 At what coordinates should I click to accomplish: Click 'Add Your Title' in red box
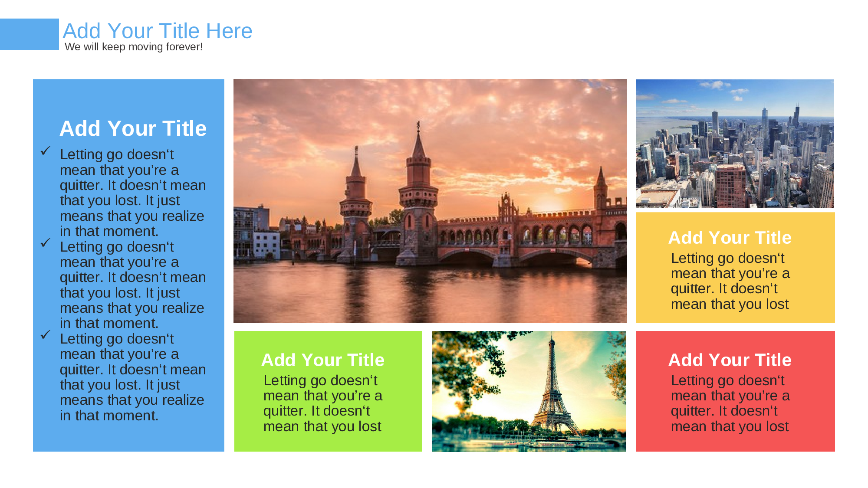(x=730, y=360)
